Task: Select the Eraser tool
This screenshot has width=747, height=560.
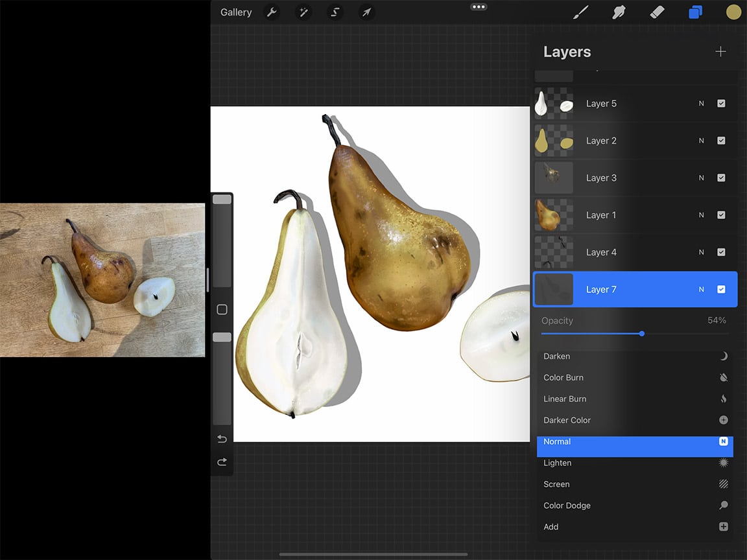Action: [x=657, y=12]
